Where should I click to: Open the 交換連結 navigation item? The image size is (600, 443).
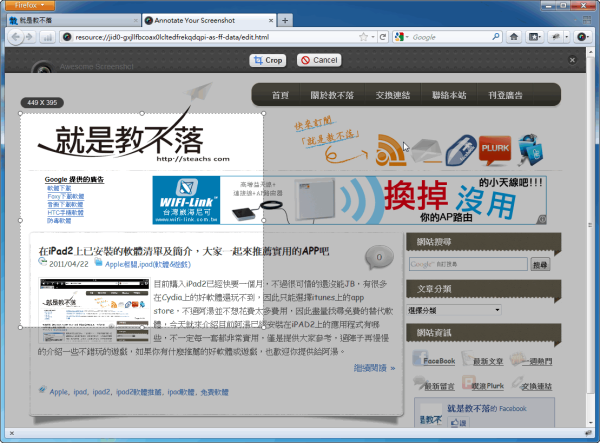(x=393, y=95)
